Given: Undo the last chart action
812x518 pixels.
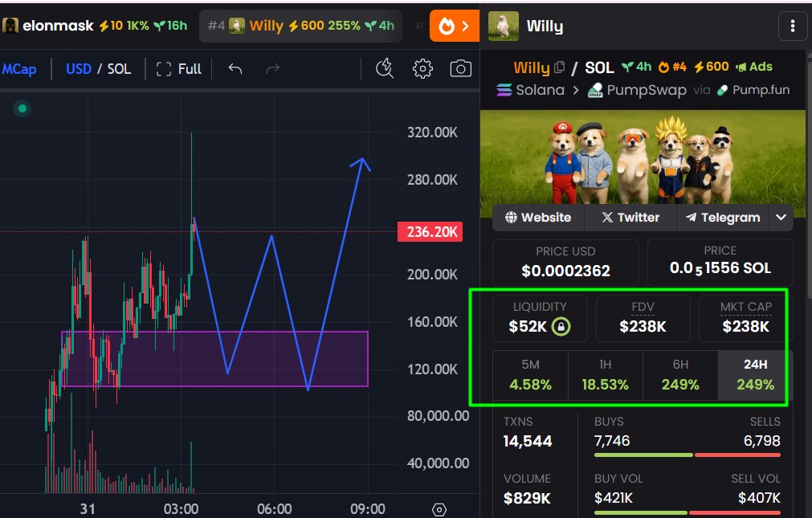Looking at the screenshot, I should pyautogui.click(x=235, y=68).
